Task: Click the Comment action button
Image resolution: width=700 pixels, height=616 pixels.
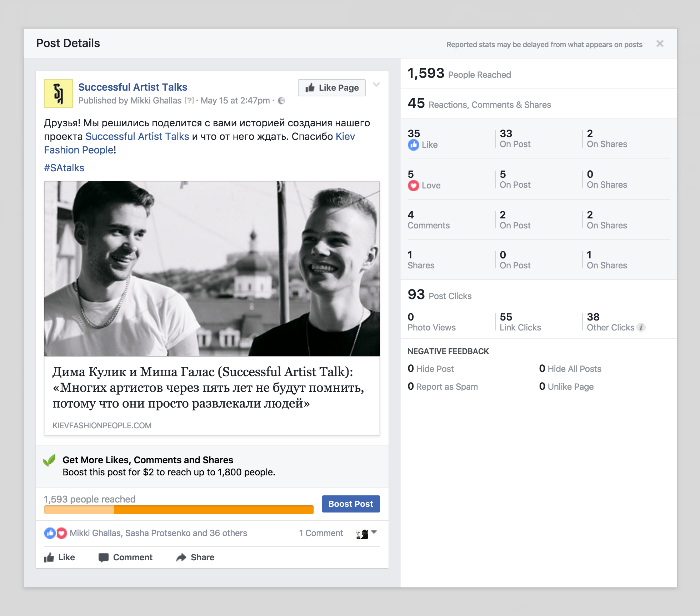Action: (125, 557)
